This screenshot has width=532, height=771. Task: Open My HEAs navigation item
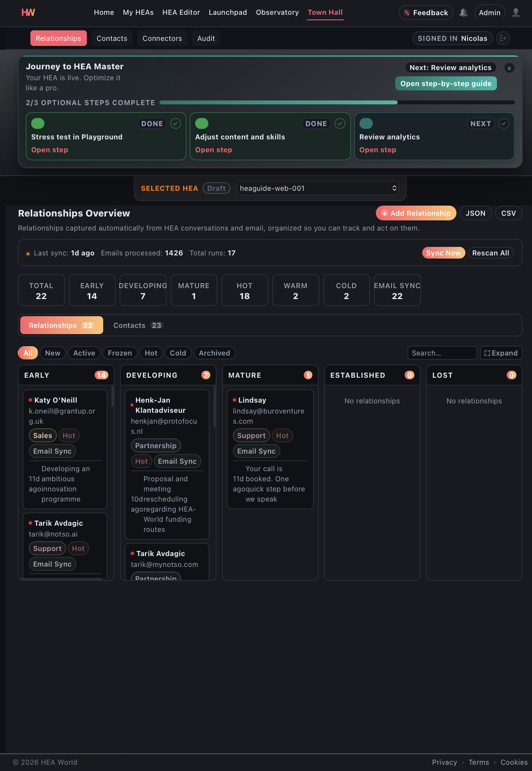[x=138, y=12]
